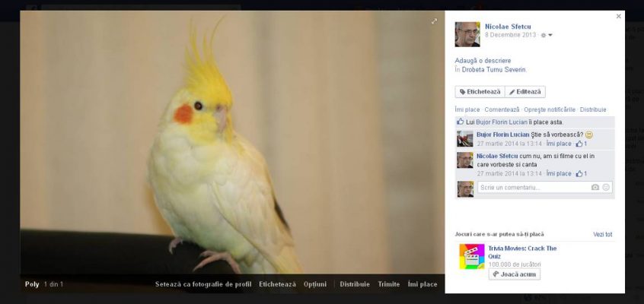The width and height of the screenshot is (644, 304).
Task: Add a description via Adaugă o descriere
Action: pos(483,61)
